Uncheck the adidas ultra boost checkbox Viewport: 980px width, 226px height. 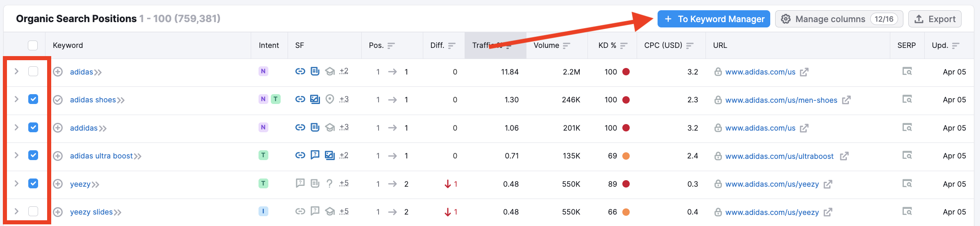pos(33,155)
